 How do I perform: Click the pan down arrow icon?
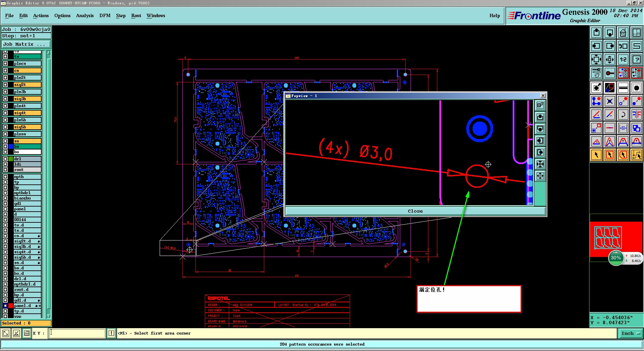pos(610,33)
